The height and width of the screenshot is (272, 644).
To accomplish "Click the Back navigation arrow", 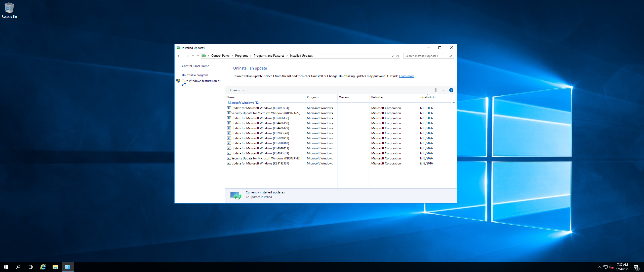I will pyautogui.click(x=179, y=56).
